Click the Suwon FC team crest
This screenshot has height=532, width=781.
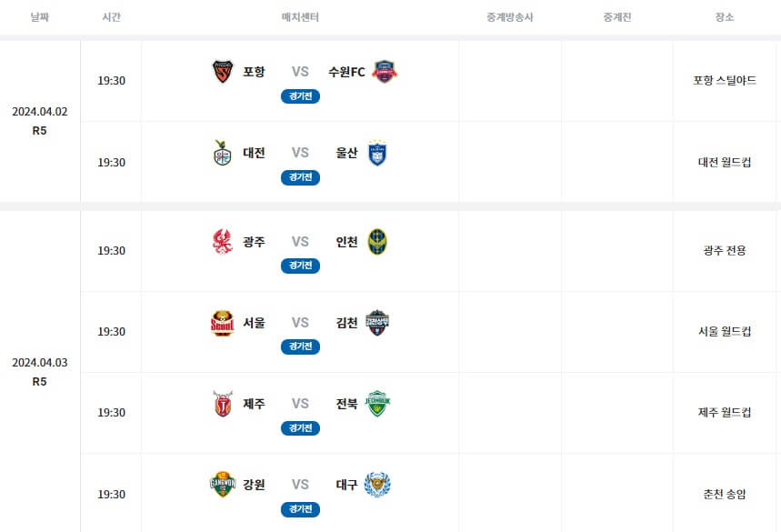pyautogui.click(x=385, y=72)
